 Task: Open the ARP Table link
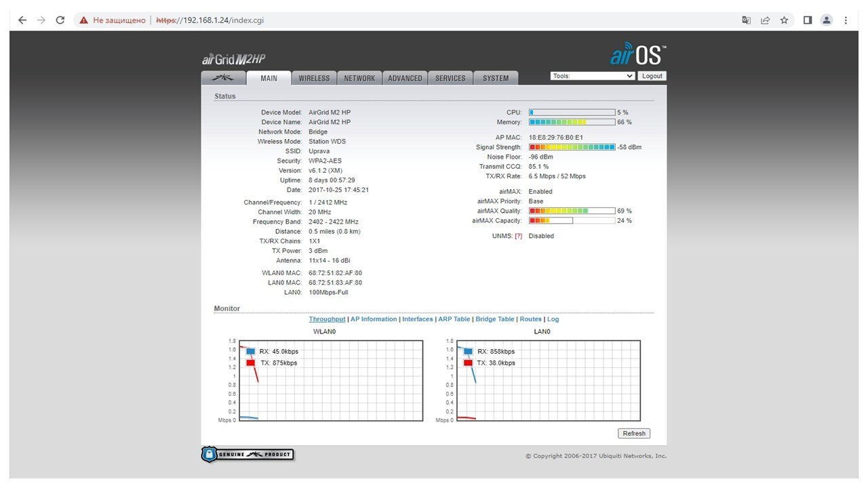click(454, 319)
